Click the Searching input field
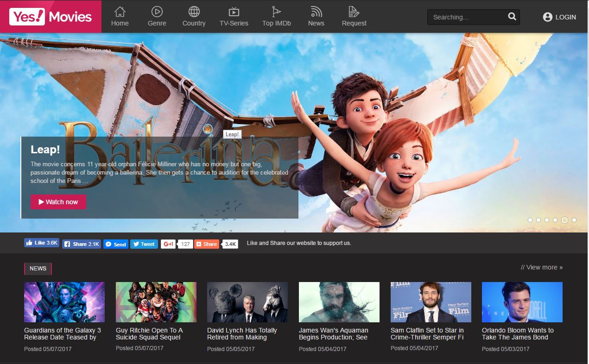Viewport: 589px width, 364px height. 463,17
